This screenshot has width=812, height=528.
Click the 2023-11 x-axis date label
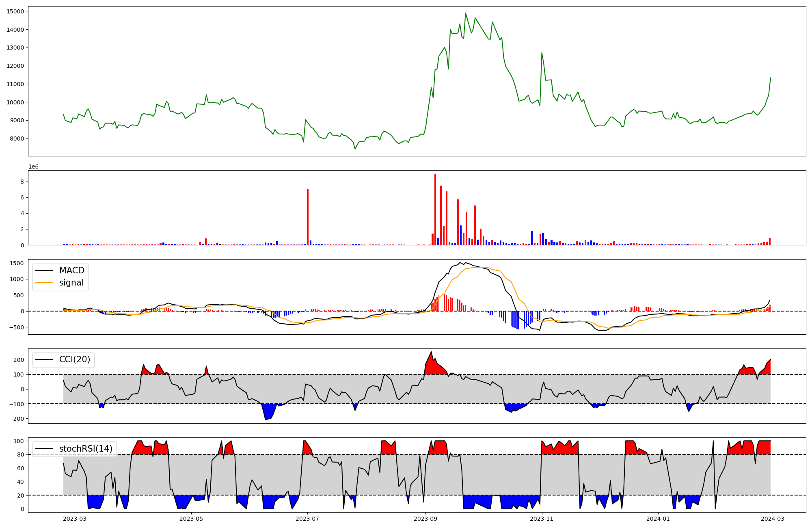click(x=542, y=519)
